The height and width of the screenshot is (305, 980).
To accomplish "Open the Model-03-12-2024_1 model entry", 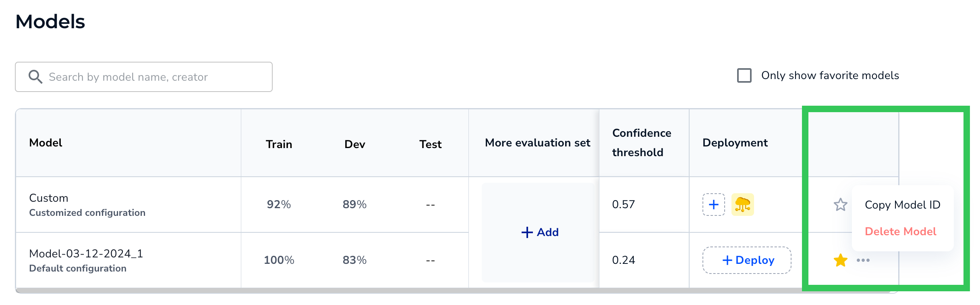I will coord(86,254).
